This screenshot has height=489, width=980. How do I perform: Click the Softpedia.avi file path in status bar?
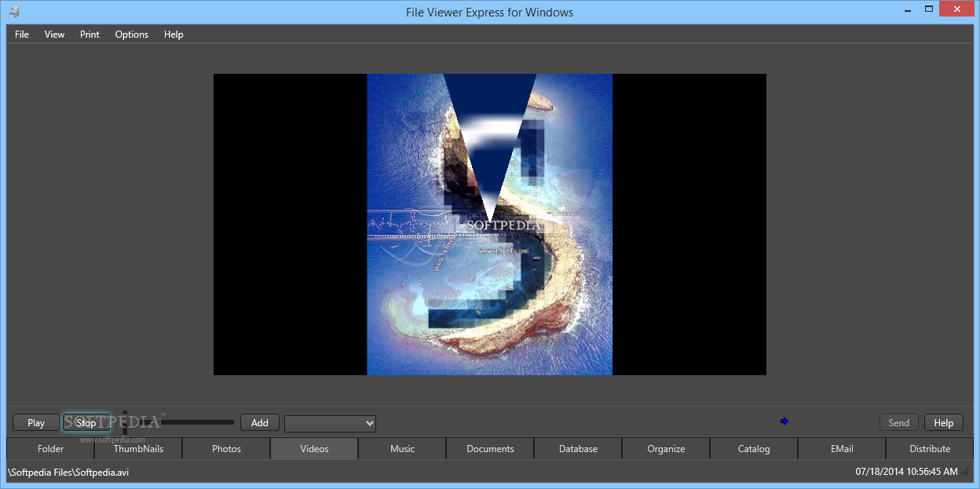(68, 472)
